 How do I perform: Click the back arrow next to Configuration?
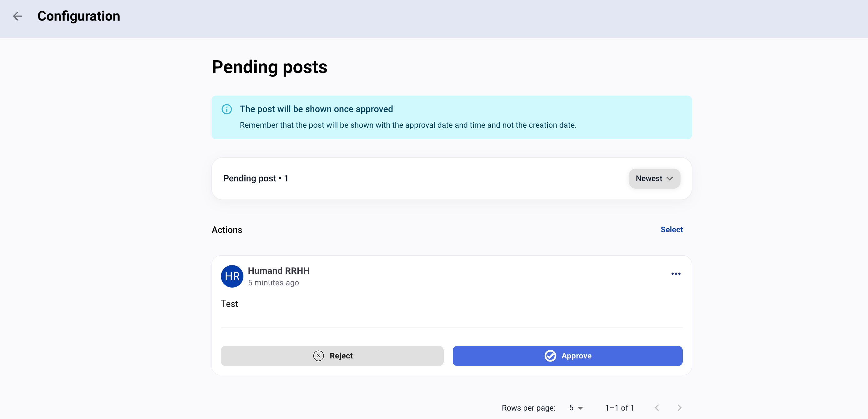[17, 16]
